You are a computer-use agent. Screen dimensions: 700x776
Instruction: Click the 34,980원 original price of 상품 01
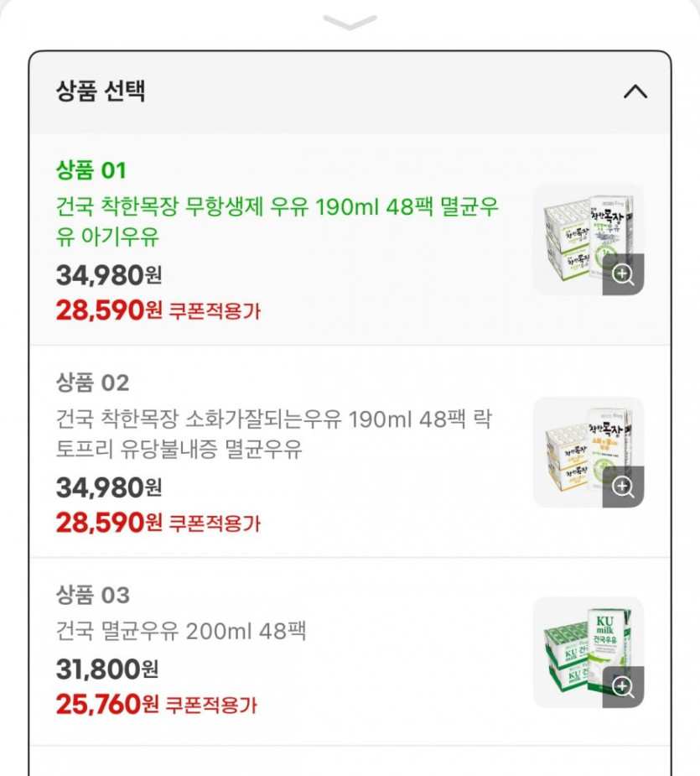109,274
